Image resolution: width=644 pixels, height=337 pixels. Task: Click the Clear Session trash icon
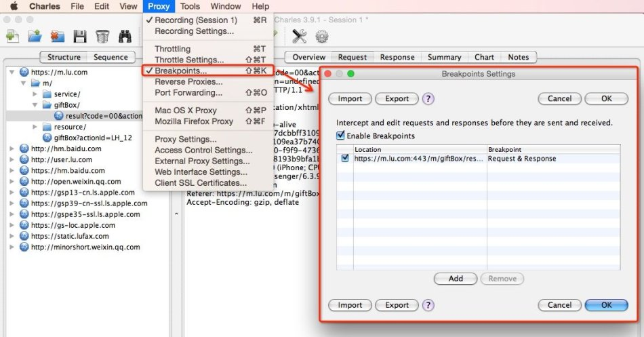[x=102, y=37]
